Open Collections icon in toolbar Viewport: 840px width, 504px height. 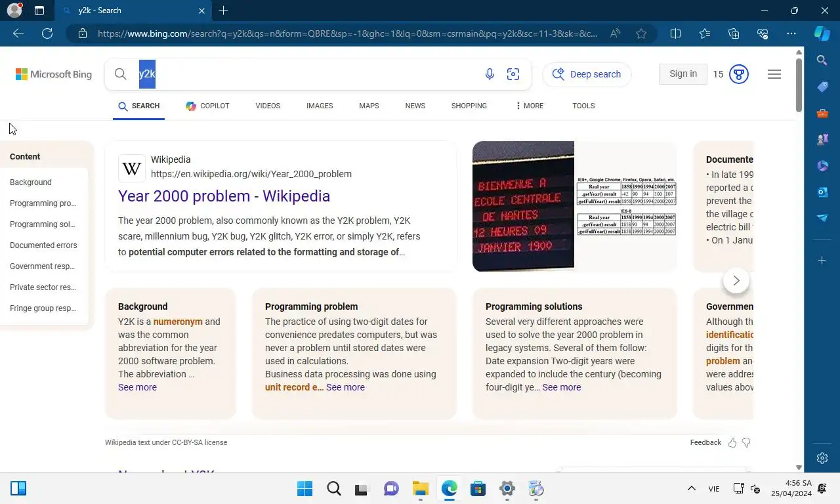click(734, 33)
